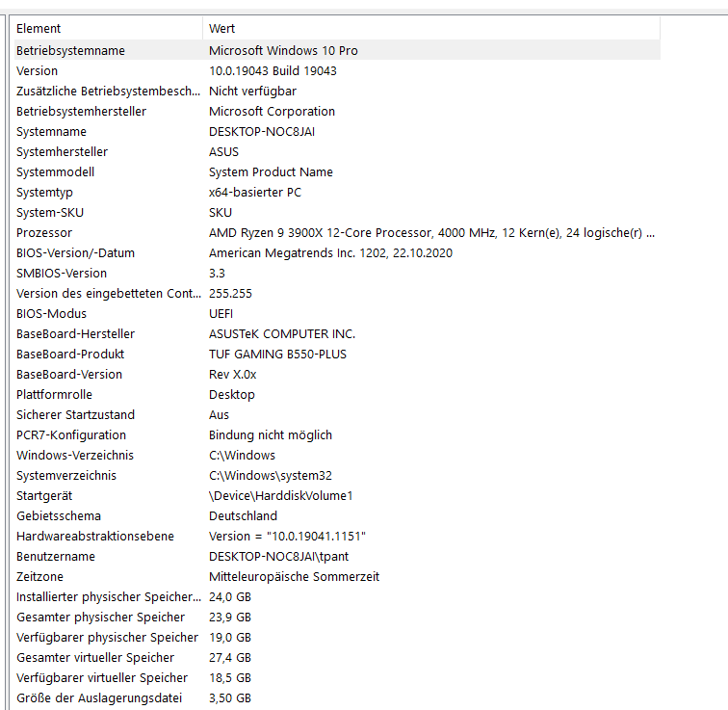Select the SMBIOS-Version row
Screen dimensions: 728x710
337,273
